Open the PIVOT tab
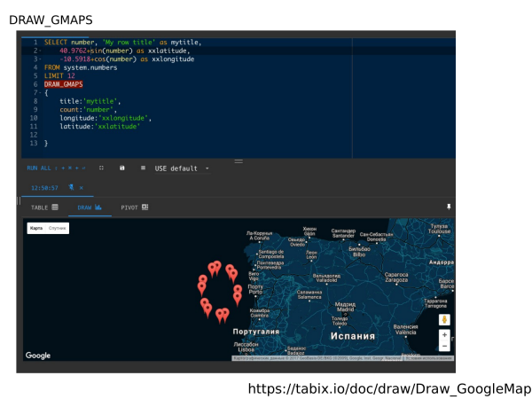The height and width of the screenshot is (399, 532). tap(134, 207)
